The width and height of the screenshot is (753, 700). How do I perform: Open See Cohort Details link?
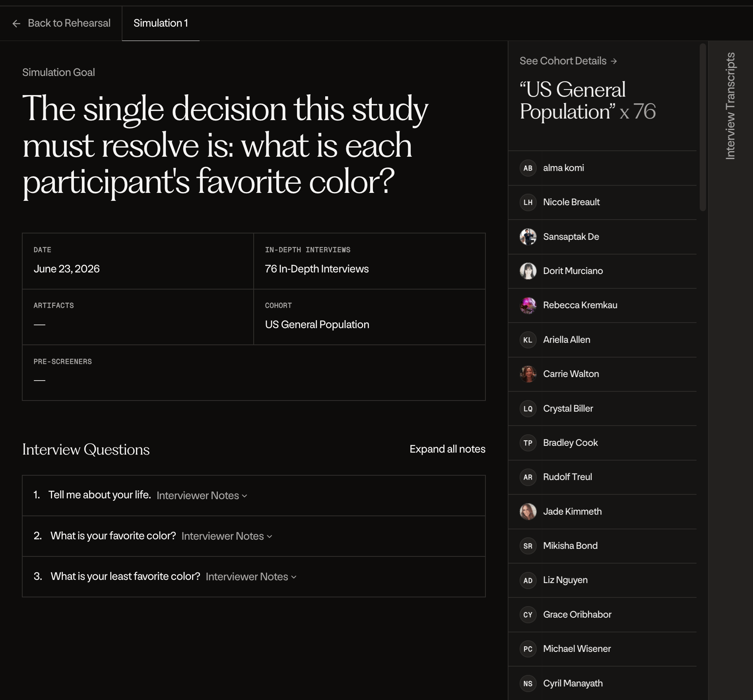(x=568, y=61)
